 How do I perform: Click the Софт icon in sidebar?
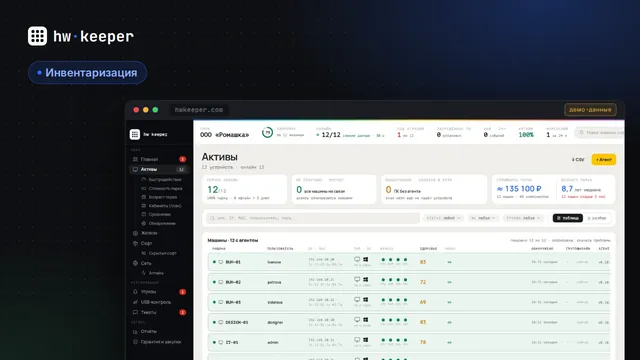tap(135, 243)
